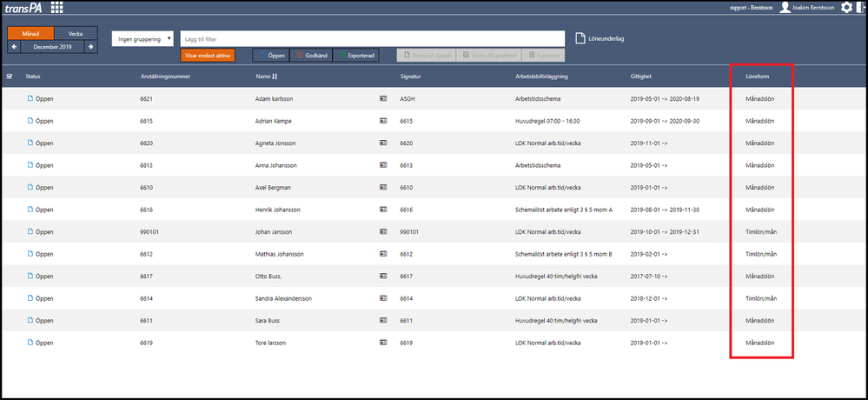
Task: Click validity 2017-07-10 cell
Action: (x=649, y=276)
